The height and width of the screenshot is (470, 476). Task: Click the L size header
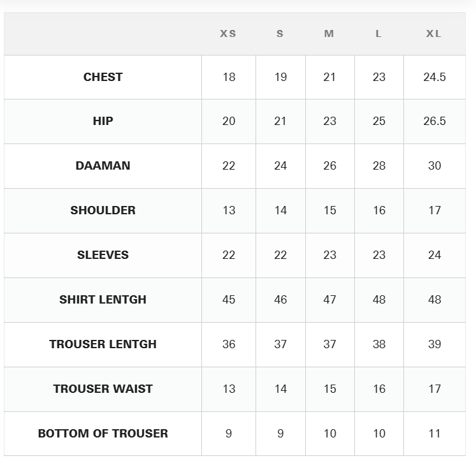(x=379, y=33)
